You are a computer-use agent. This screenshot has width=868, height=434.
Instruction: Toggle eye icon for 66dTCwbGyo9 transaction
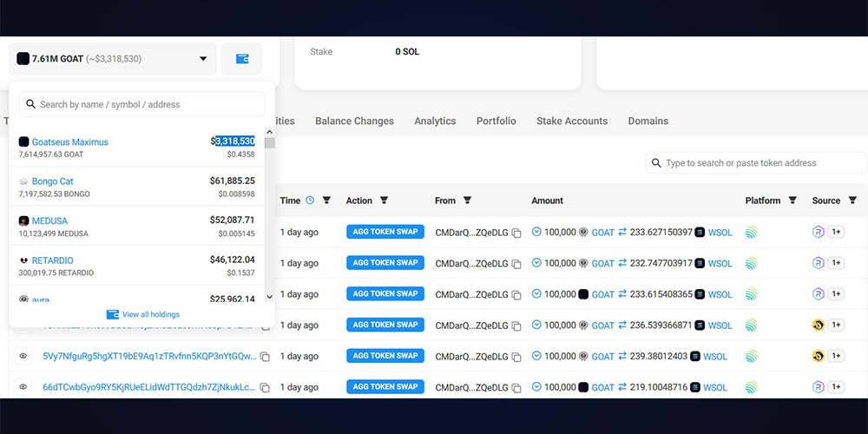pos(23,387)
